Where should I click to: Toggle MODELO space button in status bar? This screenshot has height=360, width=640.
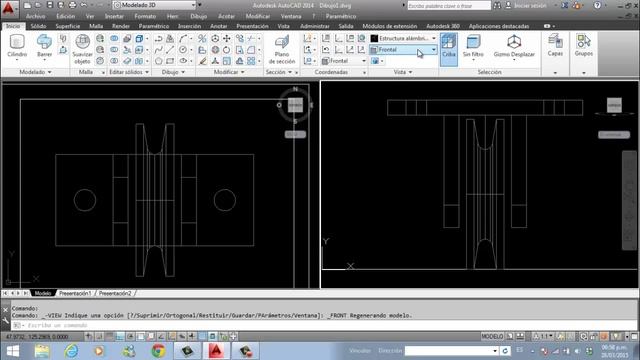(492, 336)
